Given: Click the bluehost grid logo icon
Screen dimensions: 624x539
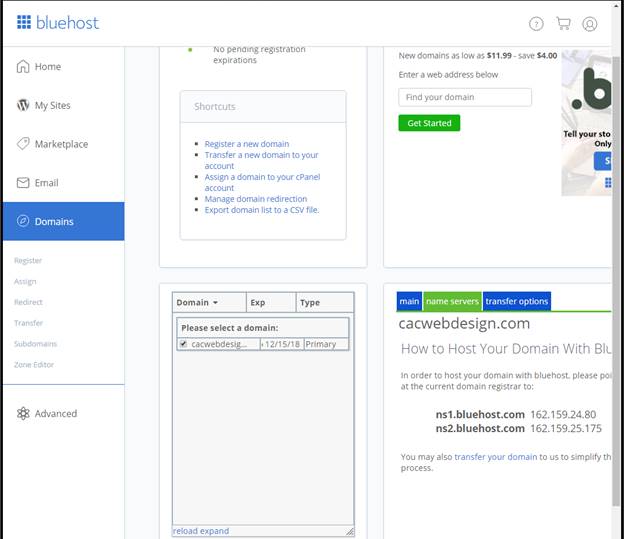Looking at the screenshot, I should coord(23,22).
